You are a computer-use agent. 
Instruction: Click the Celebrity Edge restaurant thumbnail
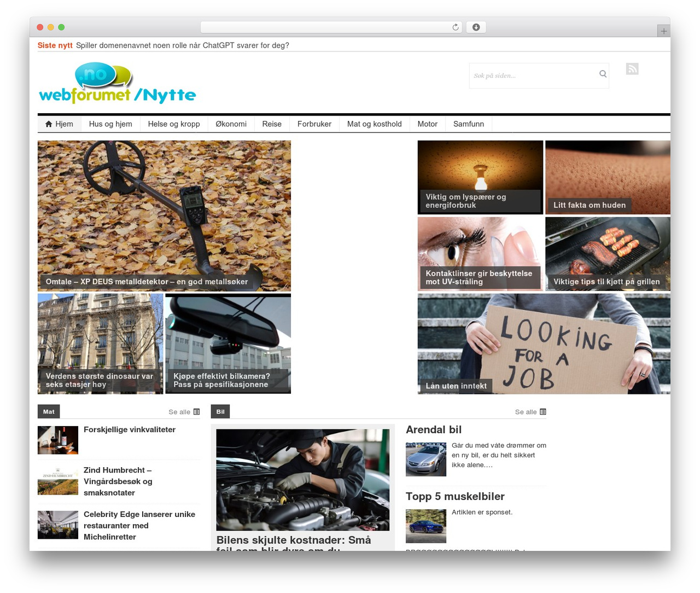[58, 525]
